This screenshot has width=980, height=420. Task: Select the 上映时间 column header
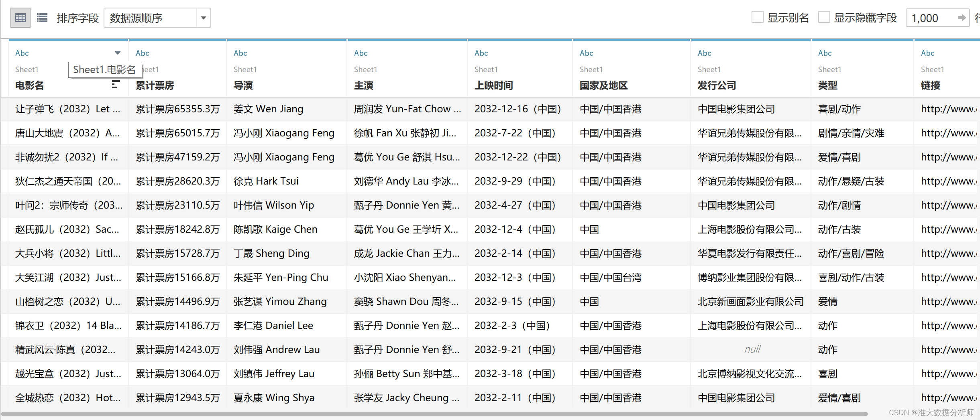494,85
